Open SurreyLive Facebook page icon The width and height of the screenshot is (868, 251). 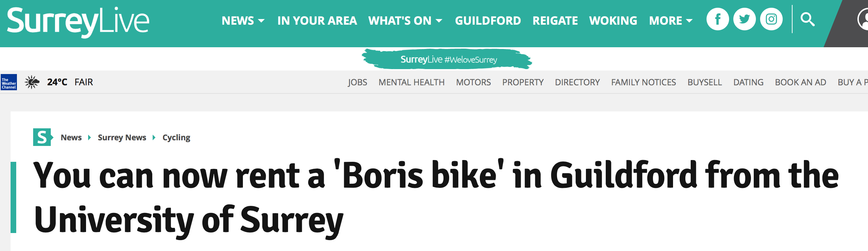717,19
